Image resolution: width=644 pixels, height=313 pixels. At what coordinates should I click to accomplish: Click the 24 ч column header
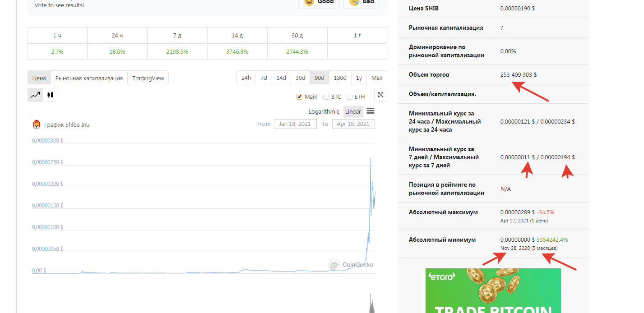click(117, 35)
